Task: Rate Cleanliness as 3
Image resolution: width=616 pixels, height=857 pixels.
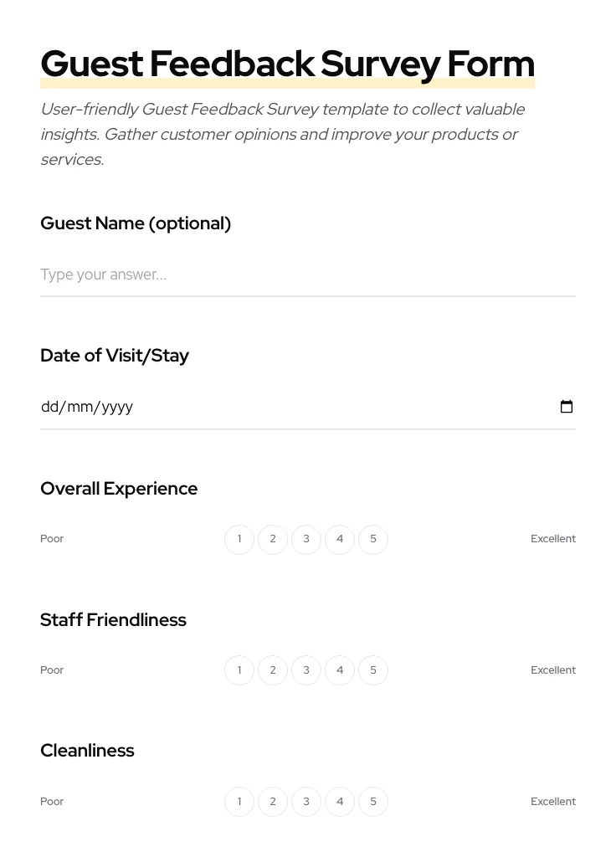Action: click(x=306, y=801)
